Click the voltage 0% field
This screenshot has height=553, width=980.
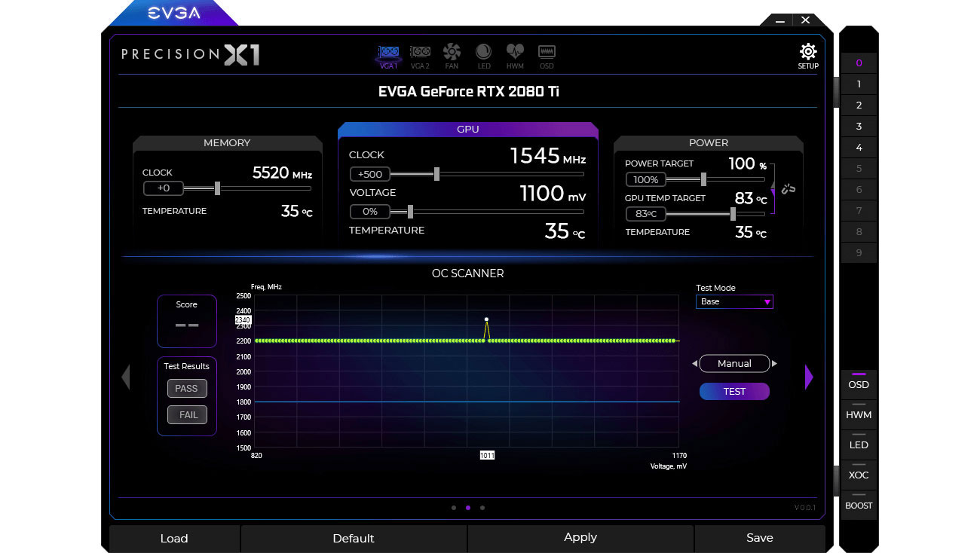click(x=370, y=212)
